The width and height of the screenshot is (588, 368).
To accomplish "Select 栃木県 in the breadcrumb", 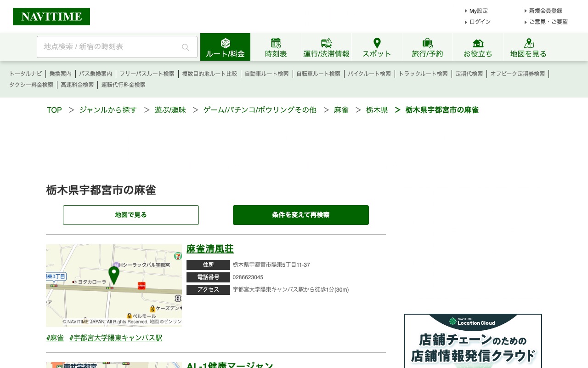I will coord(377,110).
